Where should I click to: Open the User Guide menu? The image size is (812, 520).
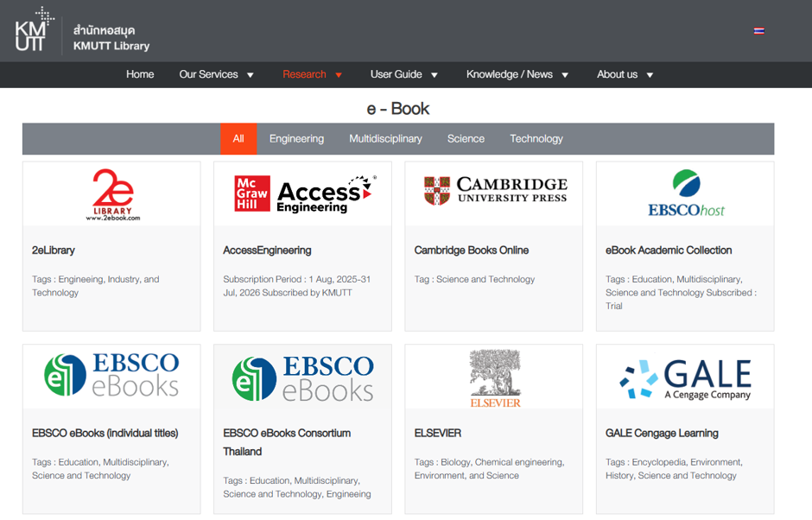click(396, 74)
